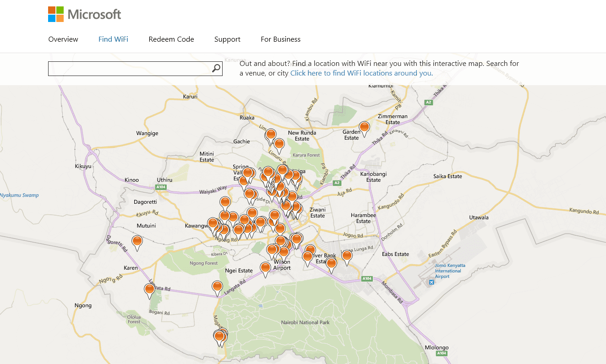Click the A104 road shield near Uthiru

click(160, 187)
